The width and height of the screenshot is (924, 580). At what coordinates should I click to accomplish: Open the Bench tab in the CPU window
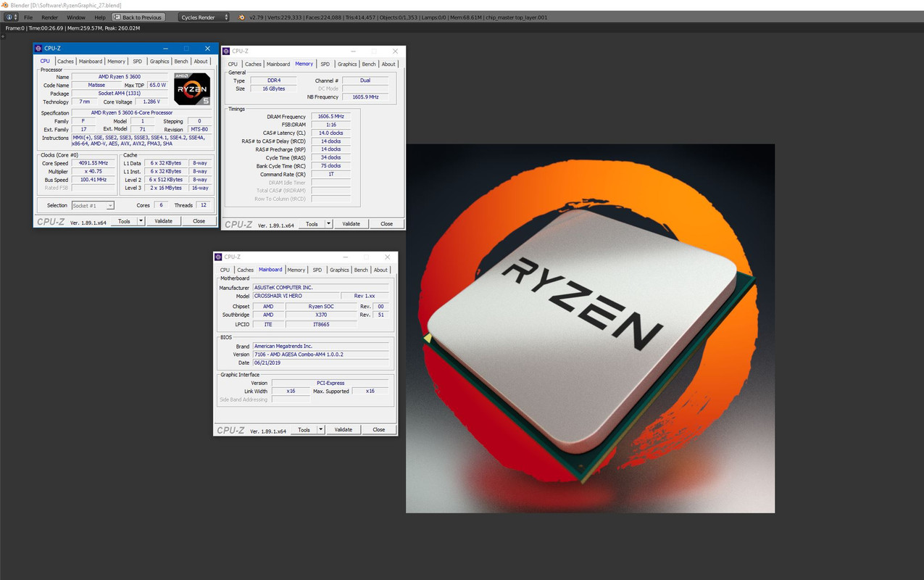(181, 62)
